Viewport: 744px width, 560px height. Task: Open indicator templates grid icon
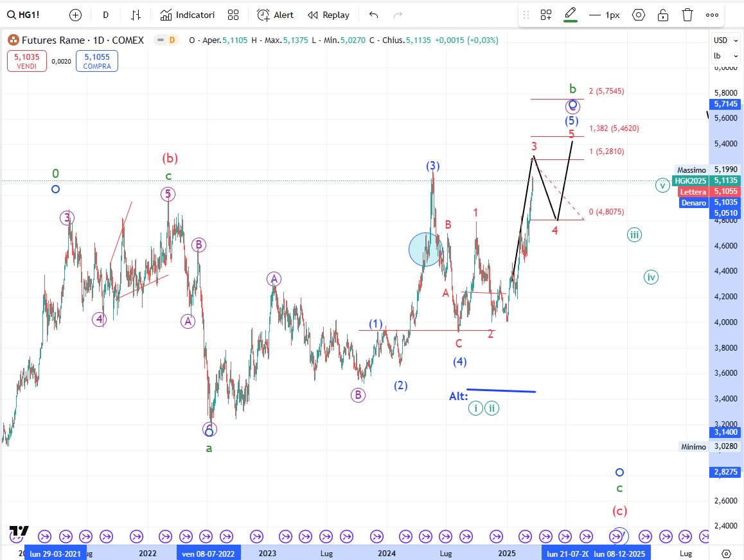coord(233,15)
